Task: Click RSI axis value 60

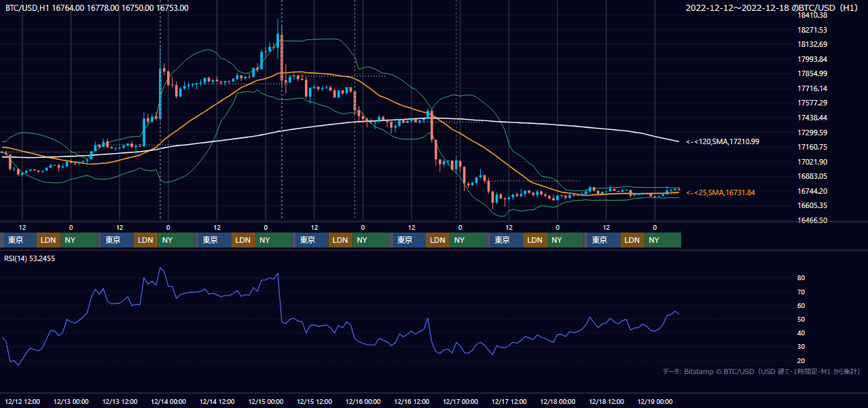Action: pyautogui.click(x=801, y=305)
